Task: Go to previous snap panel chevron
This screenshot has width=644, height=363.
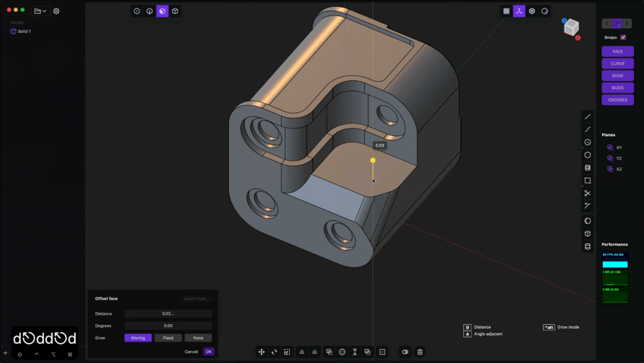Action: 607,24
